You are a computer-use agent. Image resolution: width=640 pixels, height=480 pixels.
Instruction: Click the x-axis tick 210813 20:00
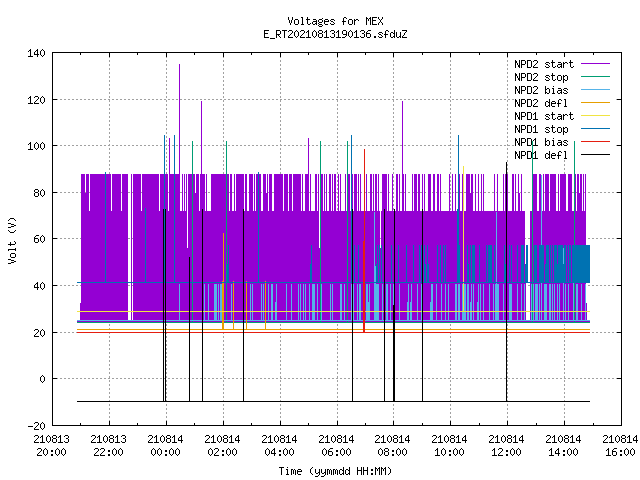(51, 446)
